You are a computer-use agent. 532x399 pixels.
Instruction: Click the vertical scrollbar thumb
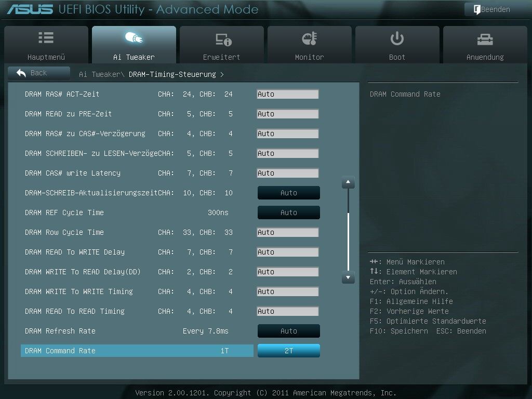click(x=349, y=242)
